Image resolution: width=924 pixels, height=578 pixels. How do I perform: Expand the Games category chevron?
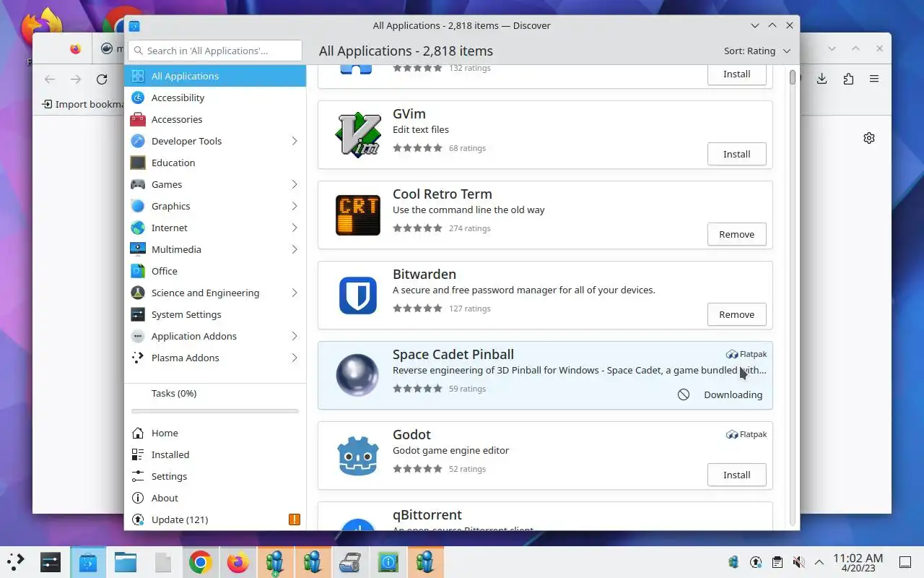pos(295,184)
